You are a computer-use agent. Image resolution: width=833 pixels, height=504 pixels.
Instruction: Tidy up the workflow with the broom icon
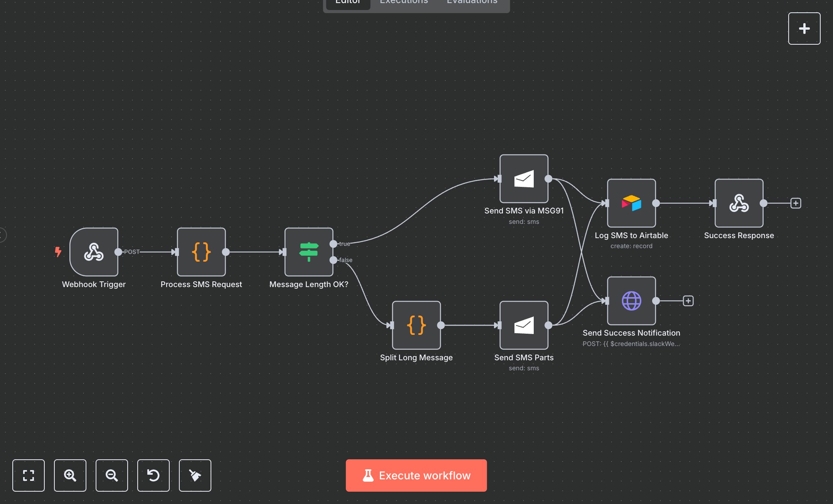195,475
